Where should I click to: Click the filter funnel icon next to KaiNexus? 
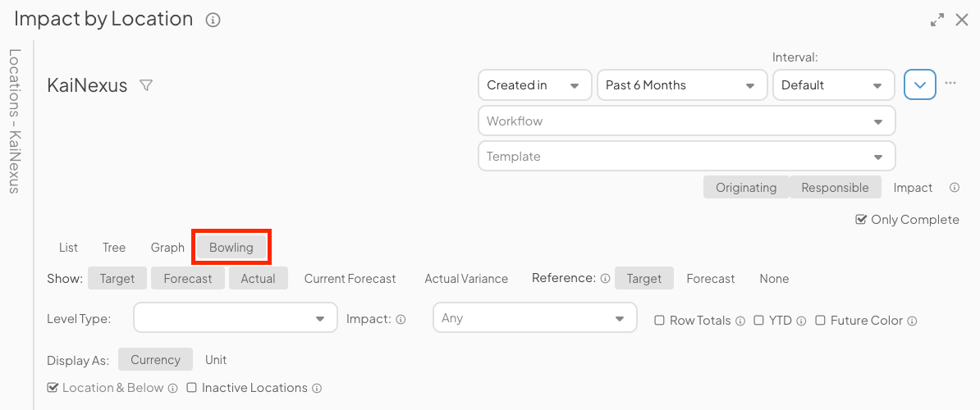pos(146,85)
